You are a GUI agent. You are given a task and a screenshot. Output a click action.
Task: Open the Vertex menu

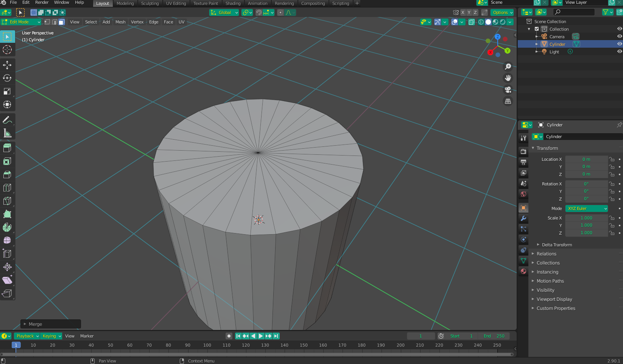click(137, 22)
